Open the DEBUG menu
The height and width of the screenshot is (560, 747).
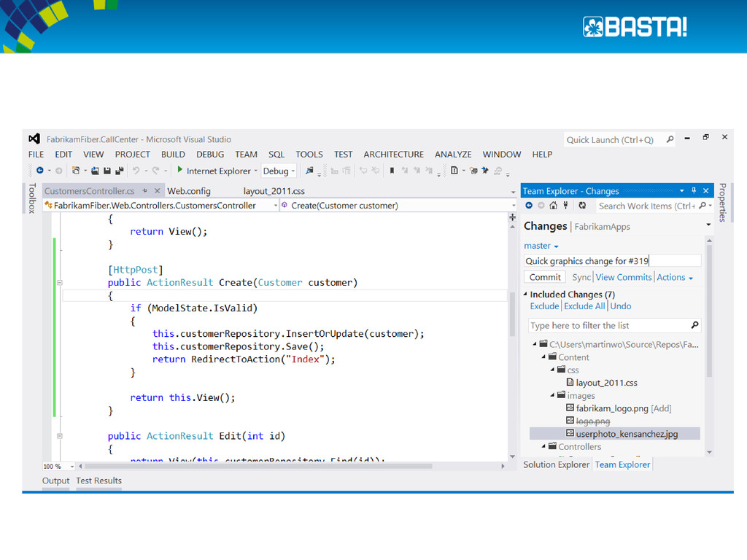(x=210, y=155)
